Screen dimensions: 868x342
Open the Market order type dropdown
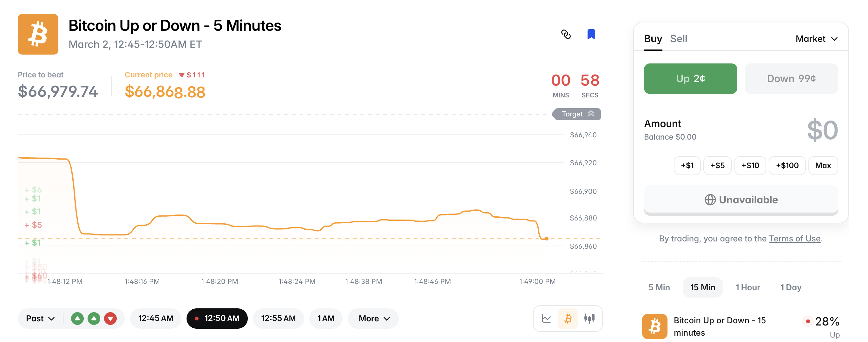click(816, 39)
